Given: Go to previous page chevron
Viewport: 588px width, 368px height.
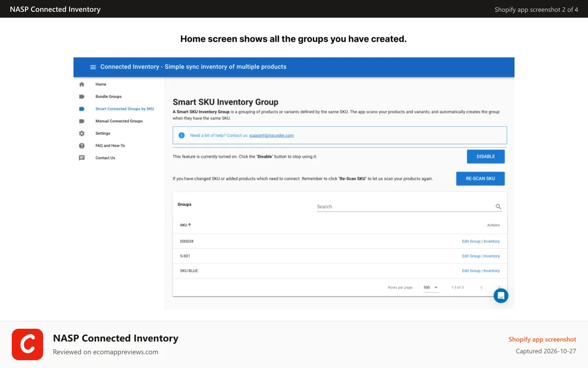Looking at the screenshot, I should 481,288.
